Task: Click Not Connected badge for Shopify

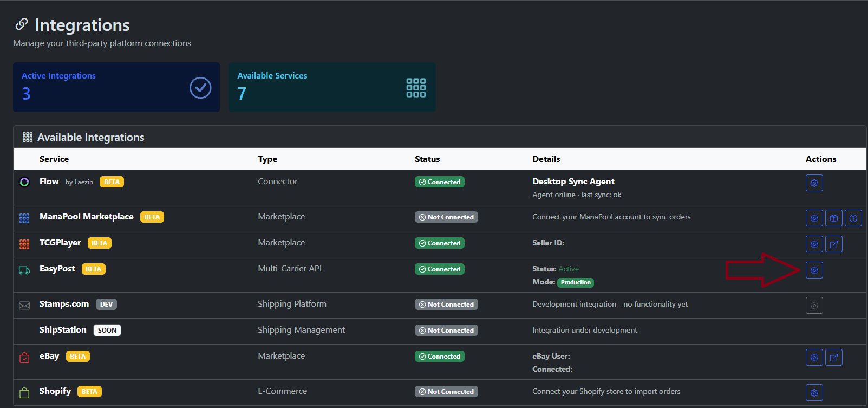Action: 446,392
